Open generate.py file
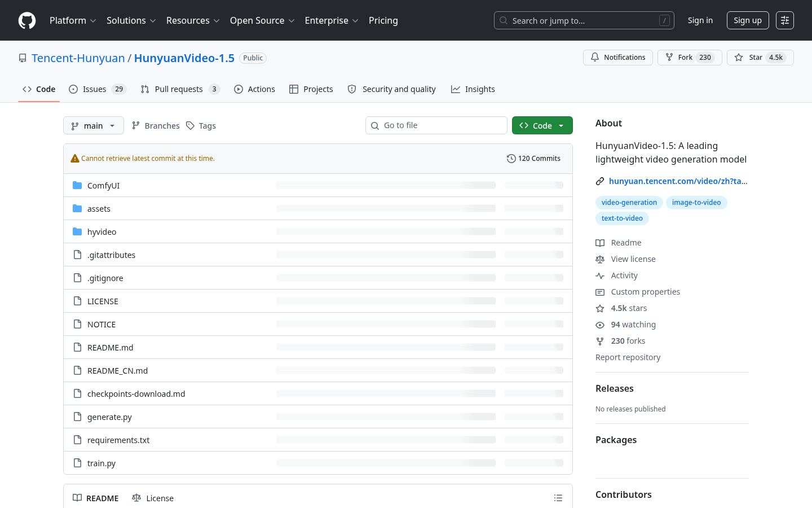The width and height of the screenshot is (812, 508). pos(109,417)
